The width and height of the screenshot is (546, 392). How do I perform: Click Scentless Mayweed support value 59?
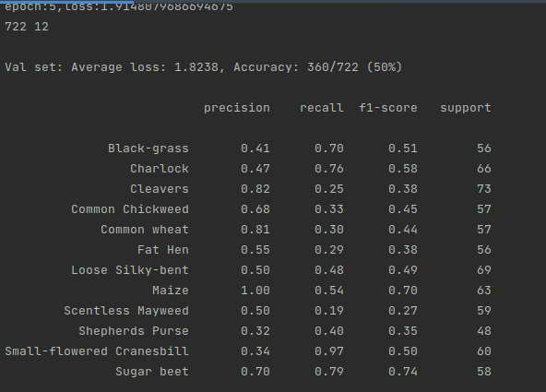(x=484, y=311)
